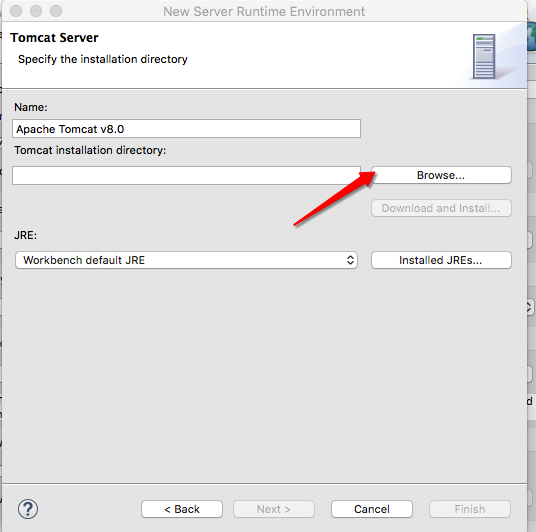Go back with the < Back button
Image resolution: width=536 pixels, height=532 pixels.
coord(182,509)
